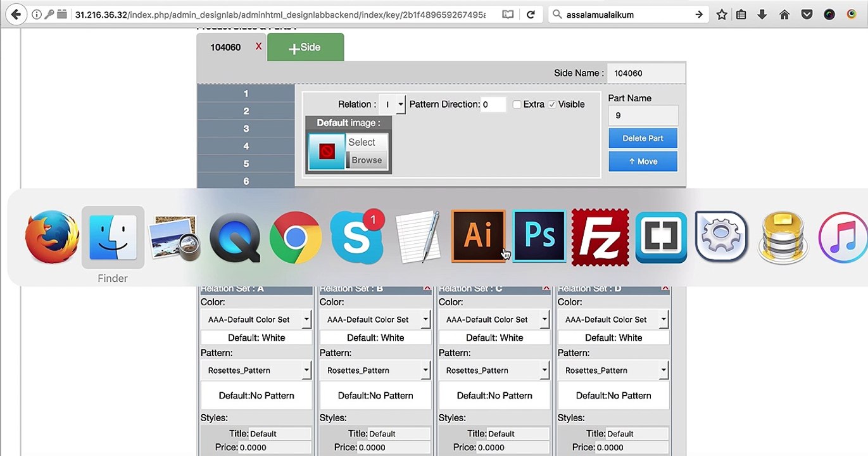The image size is (868, 456).
Task: Switch to the Preview app
Action: click(174, 237)
